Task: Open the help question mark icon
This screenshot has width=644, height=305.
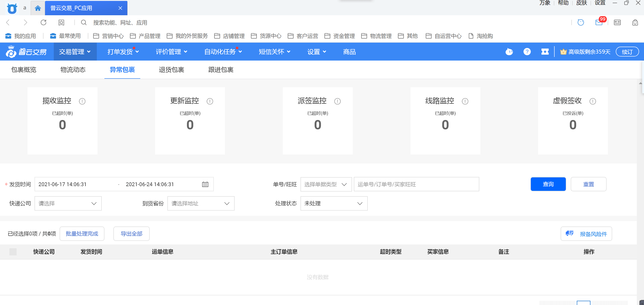Action: 527,52
